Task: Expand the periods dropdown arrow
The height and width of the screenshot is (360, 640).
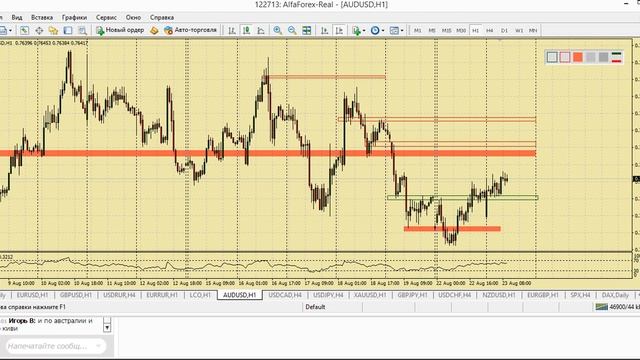Action: (x=383, y=31)
